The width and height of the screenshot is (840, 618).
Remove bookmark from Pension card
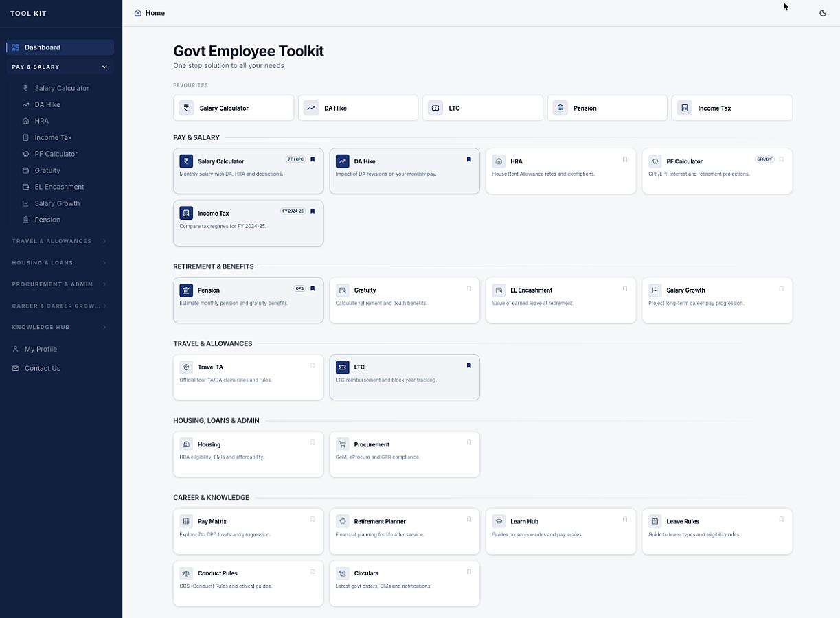[x=313, y=288]
